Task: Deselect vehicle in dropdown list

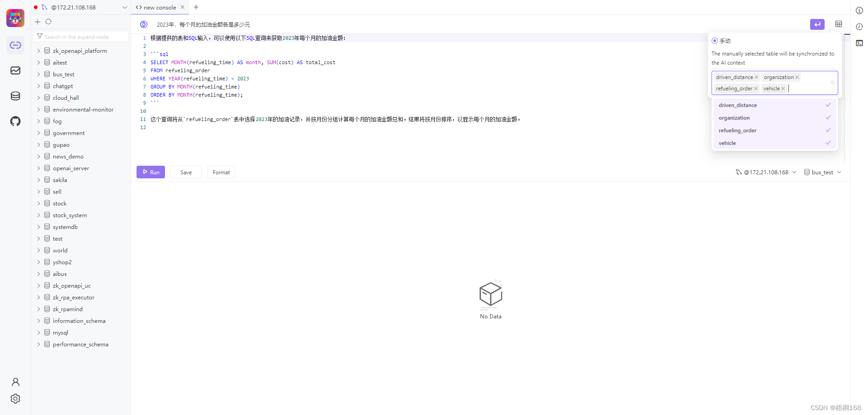Action: point(774,143)
